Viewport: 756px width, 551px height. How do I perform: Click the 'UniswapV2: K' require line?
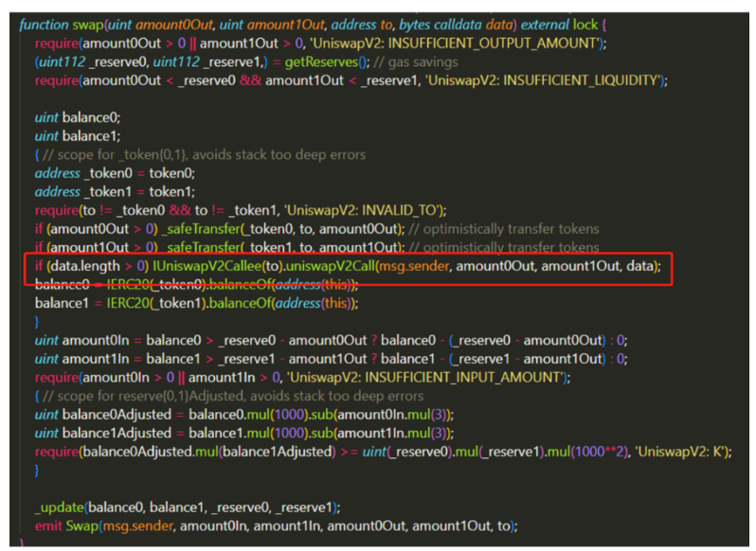[384, 452]
